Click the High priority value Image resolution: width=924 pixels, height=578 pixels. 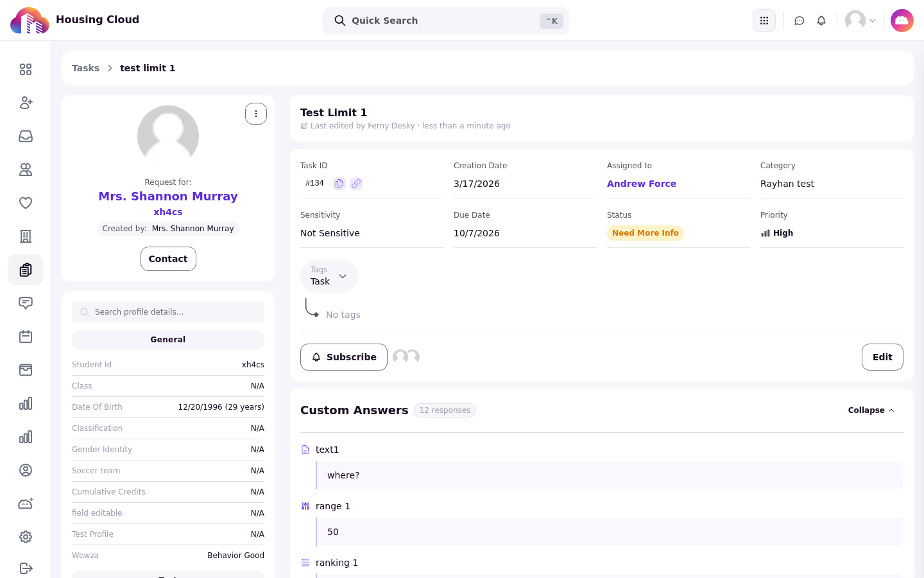pyautogui.click(x=777, y=233)
